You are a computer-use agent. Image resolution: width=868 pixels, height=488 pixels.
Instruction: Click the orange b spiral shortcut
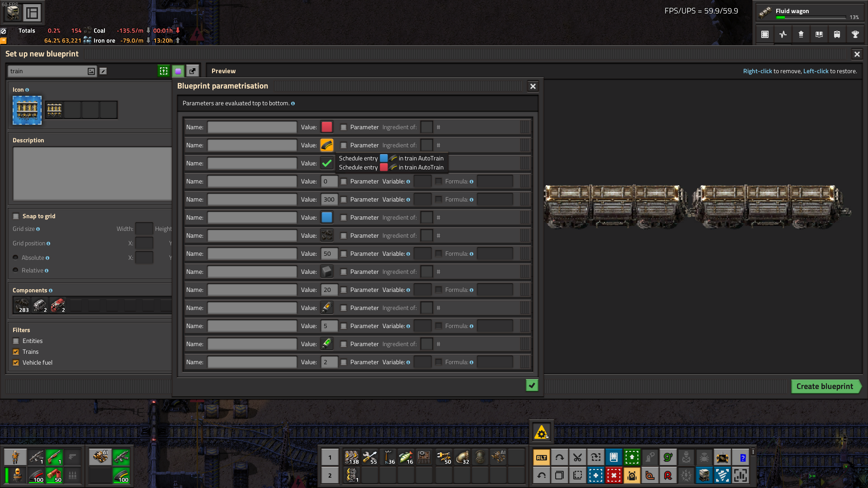[650, 475]
